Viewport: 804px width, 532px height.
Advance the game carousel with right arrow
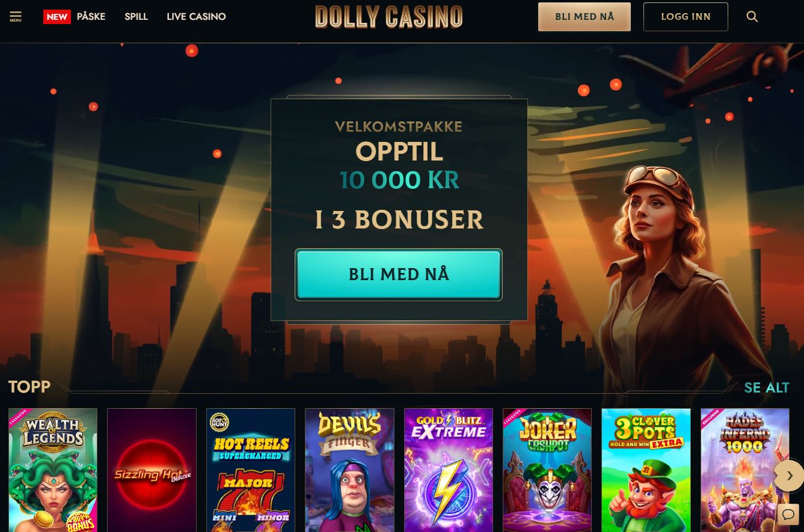(x=789, y=475)
